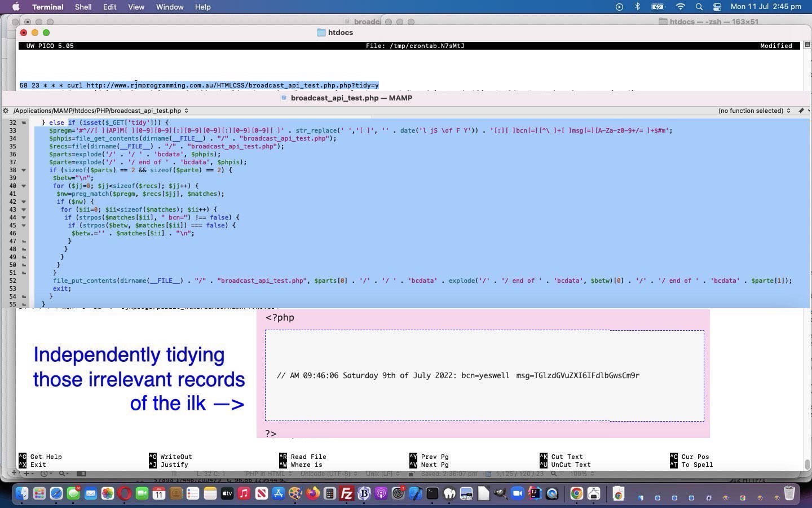Image resolution: width=812 pixels, height=508 pixels.
Task: Open the gear menu beside file path
Action: 6,111
